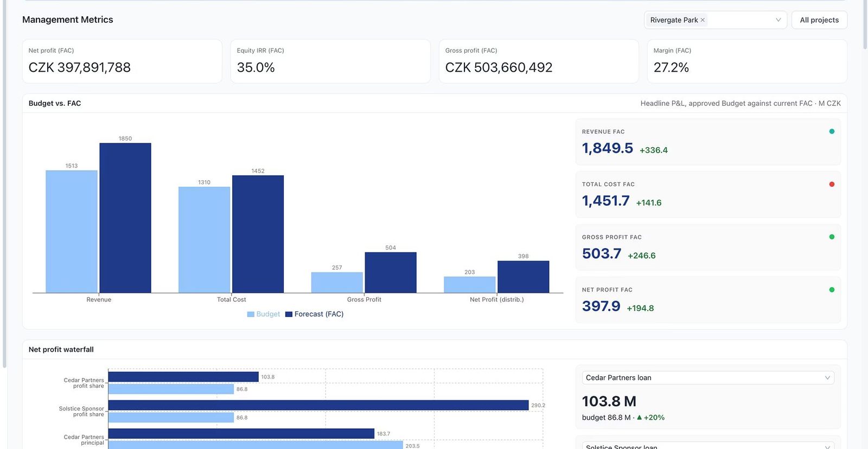This screenshot has height=449, width=868.
Task: Open the project selector dropdown arrow
Action: point(778,20)
